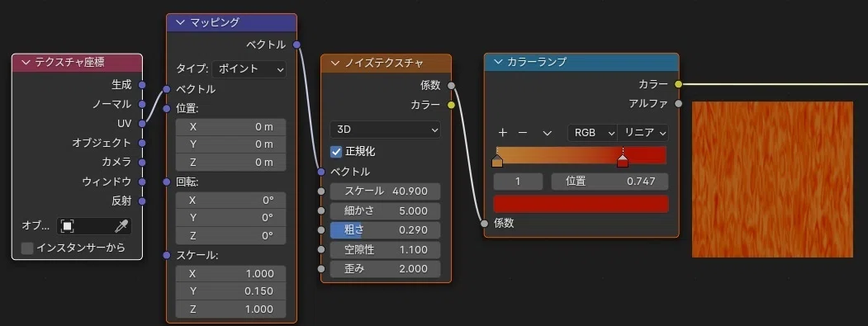This screenshot has height=326, width=868.
Task: Click the 歪み 2.000 field
Action: [x=386, y=269]
